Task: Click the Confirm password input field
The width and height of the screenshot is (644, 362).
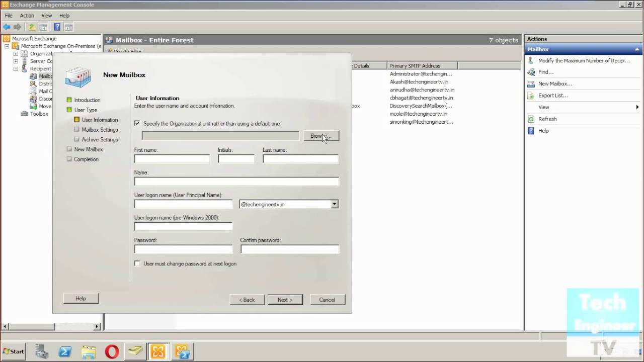Action: click(290, 249)
